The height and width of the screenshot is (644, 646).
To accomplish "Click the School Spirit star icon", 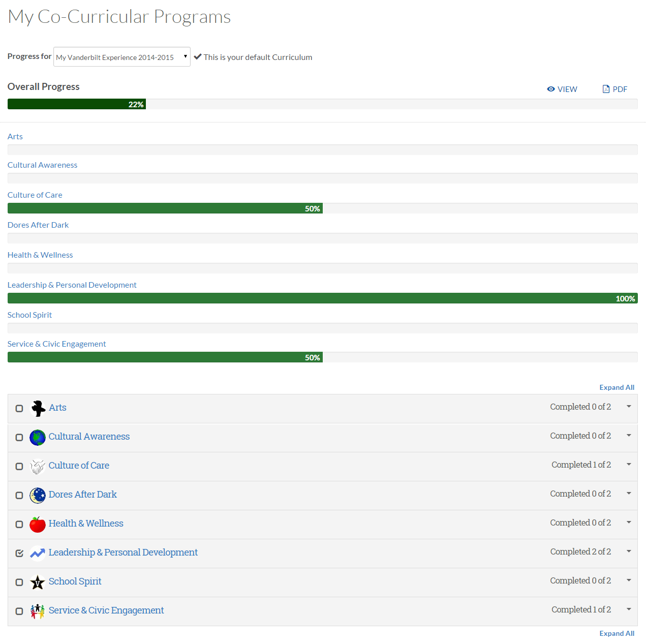I will click(x=37, y=582).
